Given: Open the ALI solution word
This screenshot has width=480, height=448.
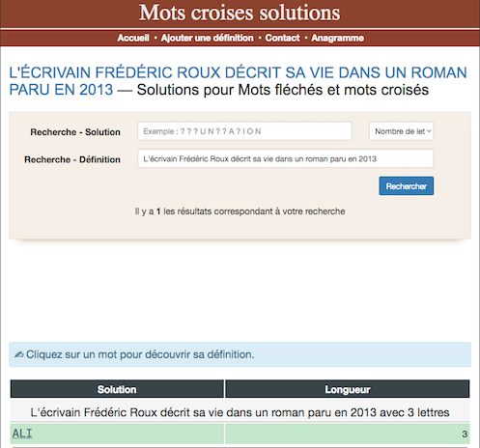Looking at the screenshot, I should click(22, 434).
